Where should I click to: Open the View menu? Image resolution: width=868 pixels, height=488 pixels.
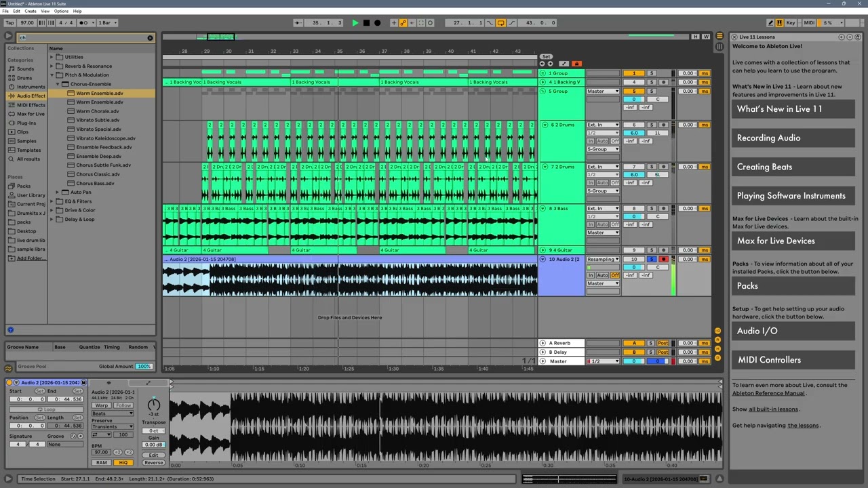[x=45, y=12]
